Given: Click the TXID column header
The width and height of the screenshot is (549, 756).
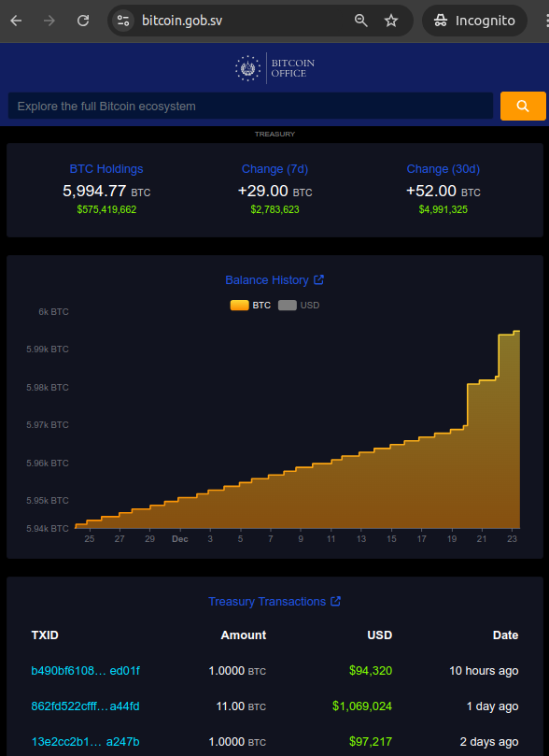Looking at the screenshot, I should tap(45, 635).
